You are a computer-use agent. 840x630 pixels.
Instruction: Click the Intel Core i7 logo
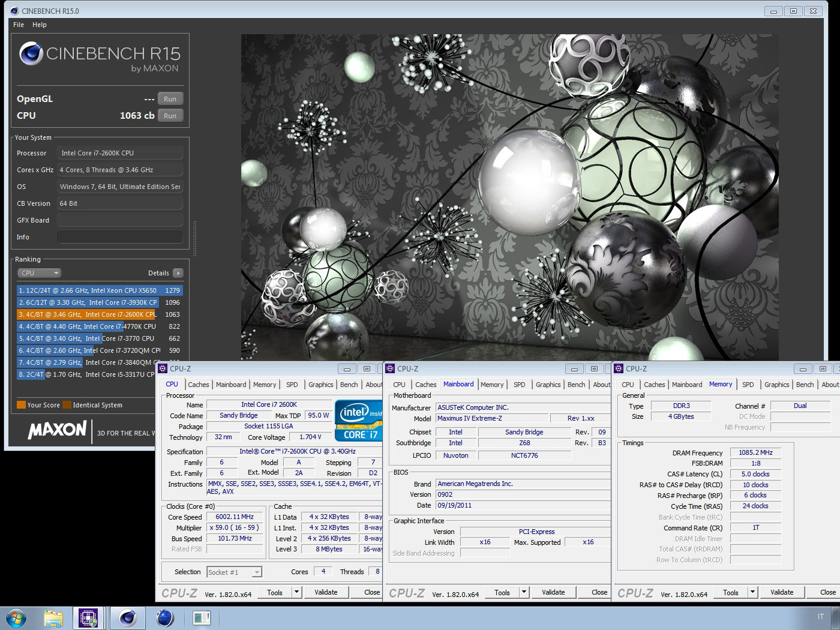point(358,420)
